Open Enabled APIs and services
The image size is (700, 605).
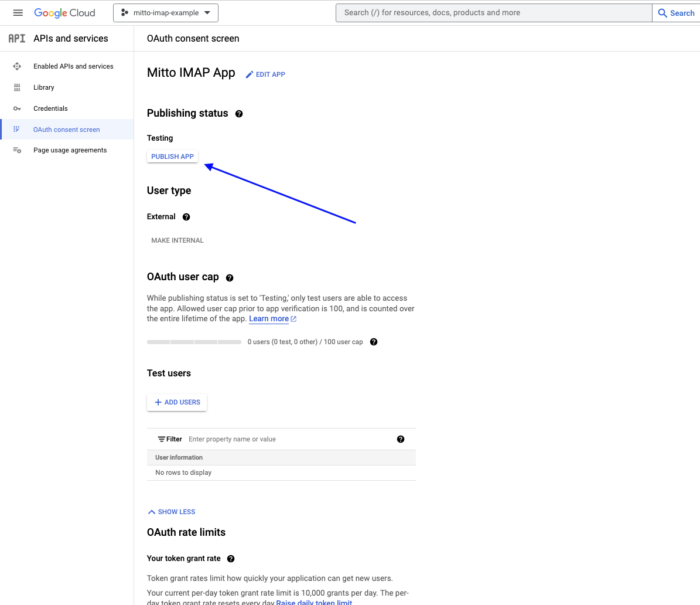73,66
